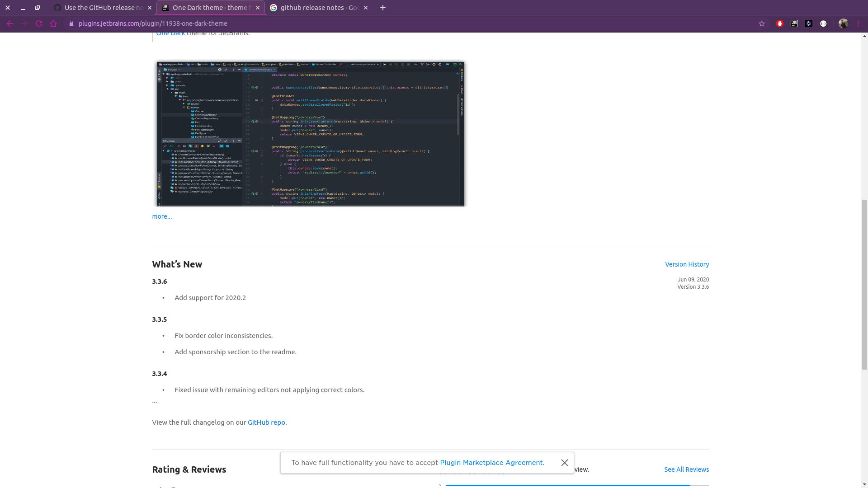Open a new browser tab
The height and width of the screenshot is (488, 868).
pos(382,7)
